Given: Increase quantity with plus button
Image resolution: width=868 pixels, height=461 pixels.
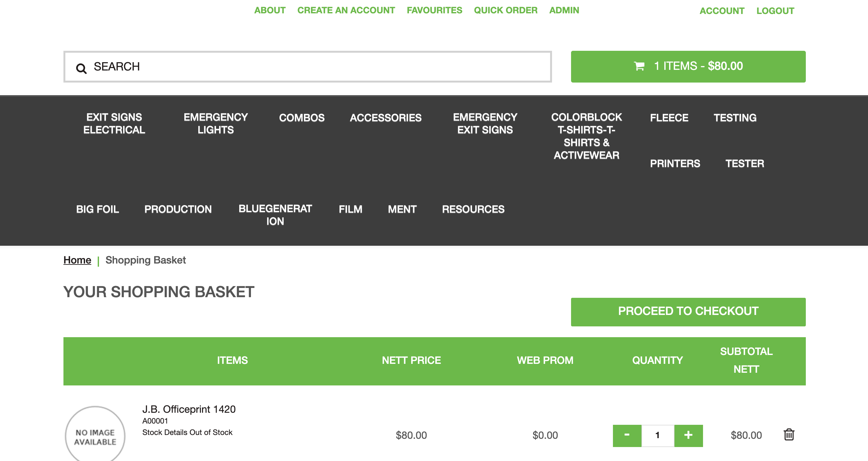Looking at the screenshot, I should click(688, 435).
